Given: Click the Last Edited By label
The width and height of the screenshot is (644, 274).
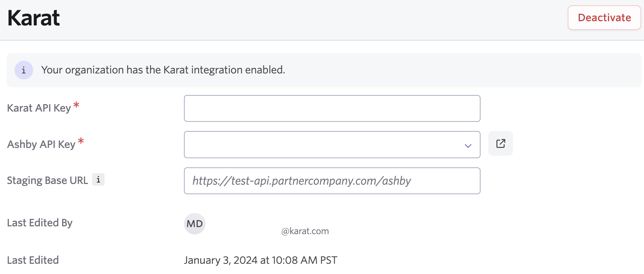Looking at the screenshot, I should (40, 223).
